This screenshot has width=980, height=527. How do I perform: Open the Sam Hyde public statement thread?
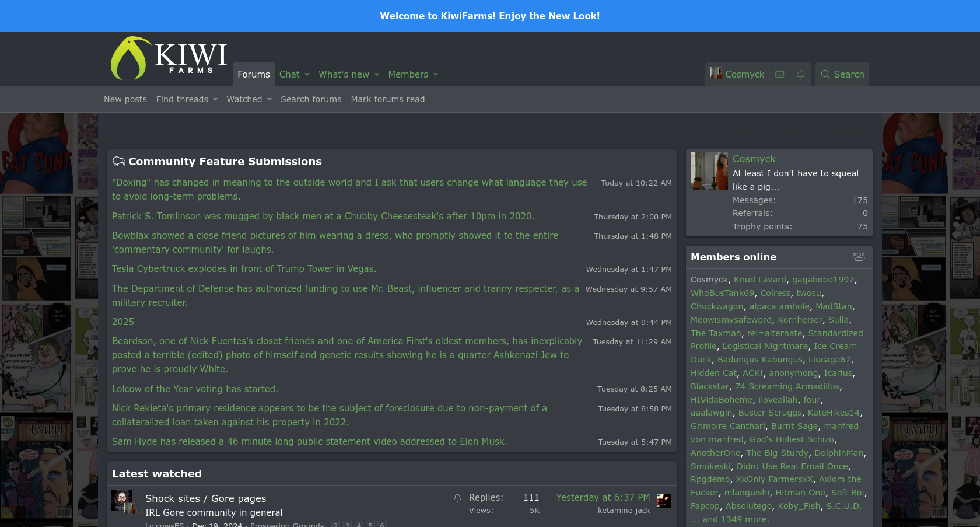[x=310, y=442]
